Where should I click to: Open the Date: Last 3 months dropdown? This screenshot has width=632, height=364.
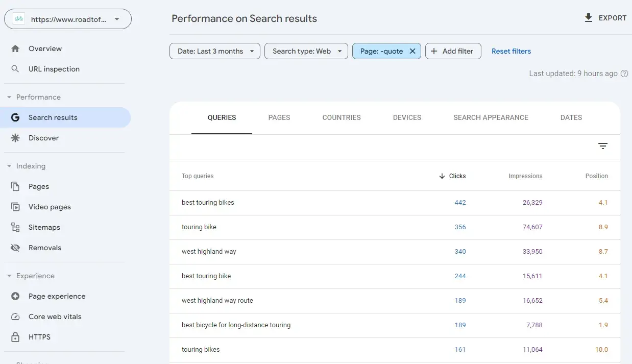[214, 51]
